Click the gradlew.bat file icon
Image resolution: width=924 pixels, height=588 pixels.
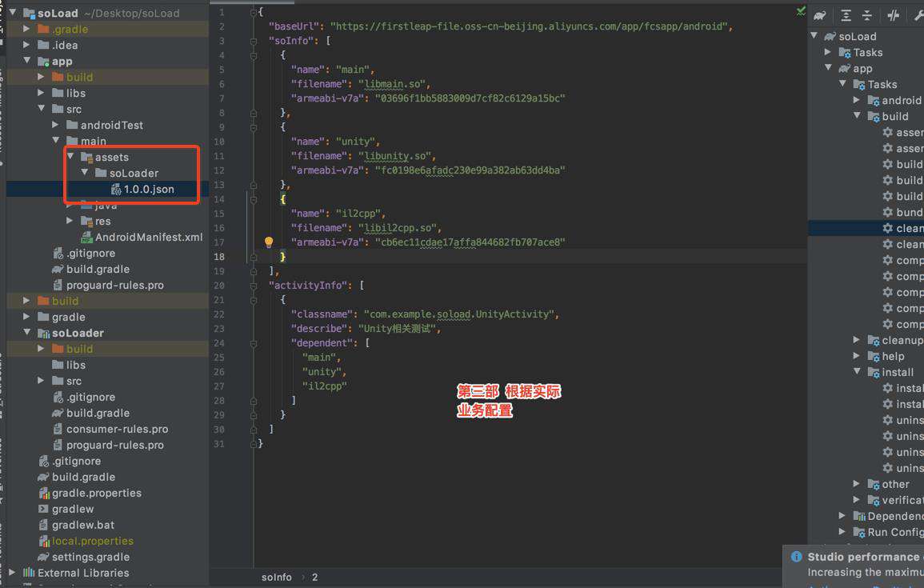(43, 525)
